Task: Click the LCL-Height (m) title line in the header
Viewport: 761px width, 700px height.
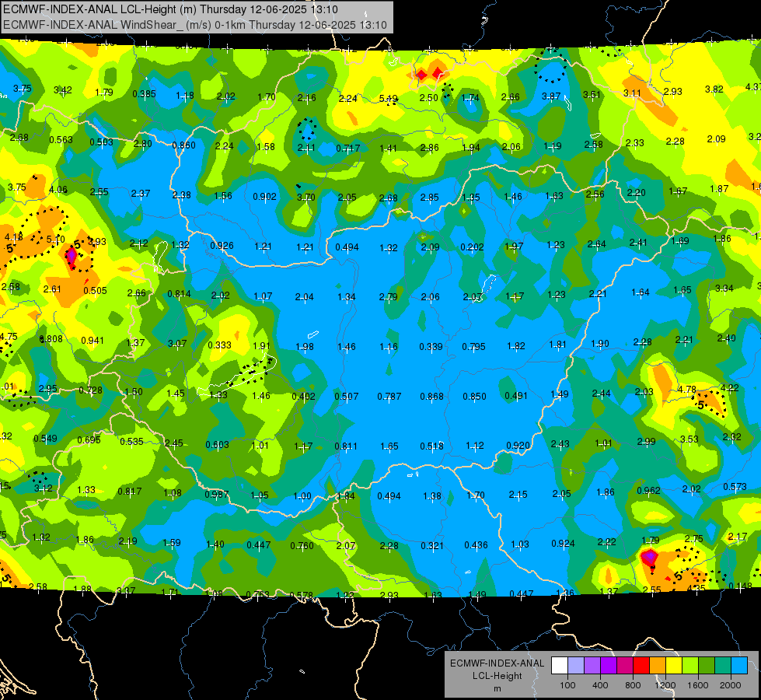Action: tap(170, 9)
